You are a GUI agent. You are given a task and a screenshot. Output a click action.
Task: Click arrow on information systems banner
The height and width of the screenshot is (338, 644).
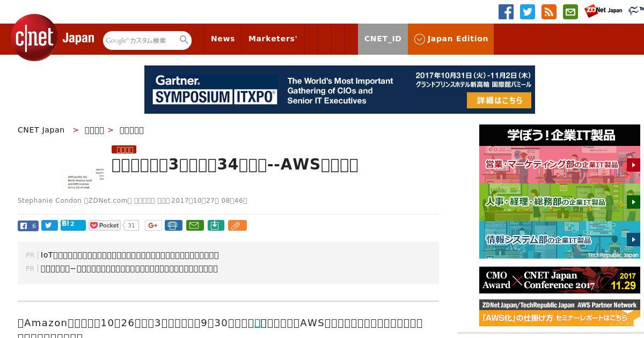click(x=633, y=240)
